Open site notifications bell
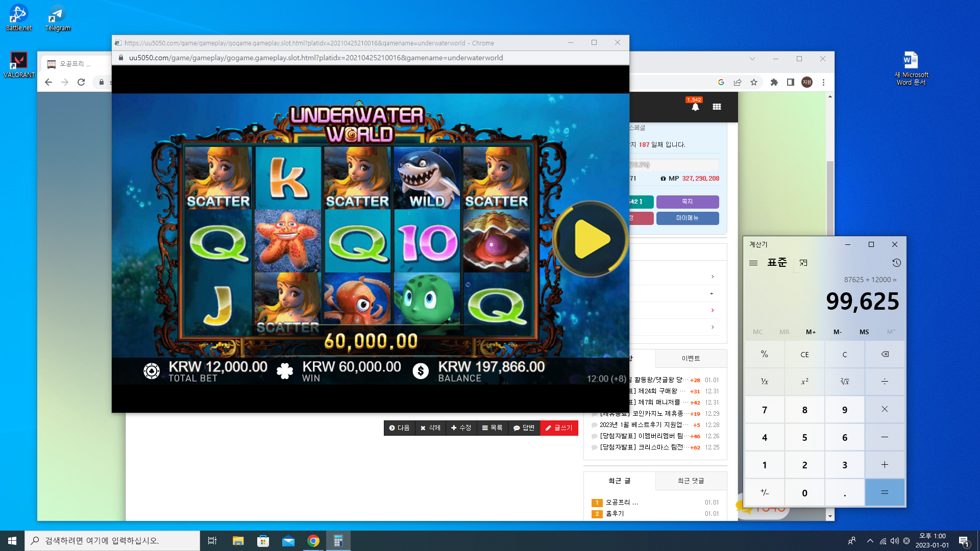980x551 pixels. (x=695, y=107)
